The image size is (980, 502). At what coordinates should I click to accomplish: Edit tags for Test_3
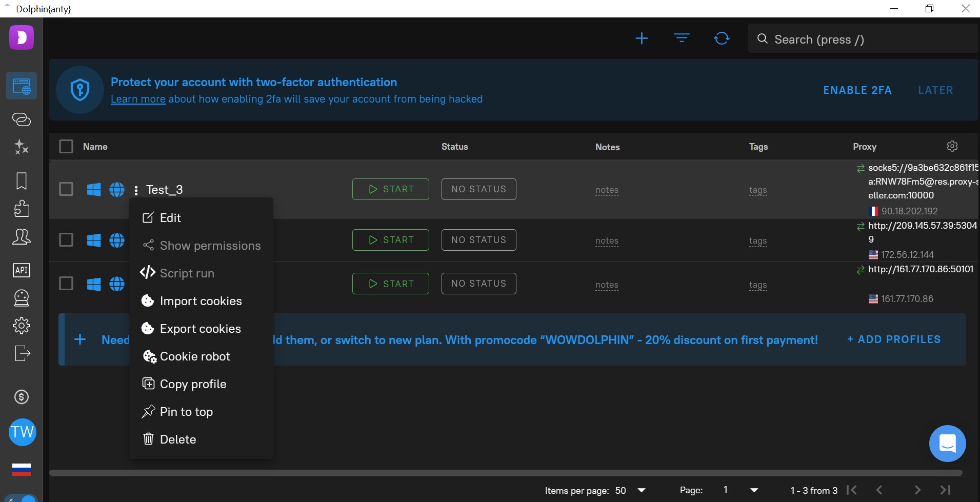pyautogui.click(x=758, y=190)
